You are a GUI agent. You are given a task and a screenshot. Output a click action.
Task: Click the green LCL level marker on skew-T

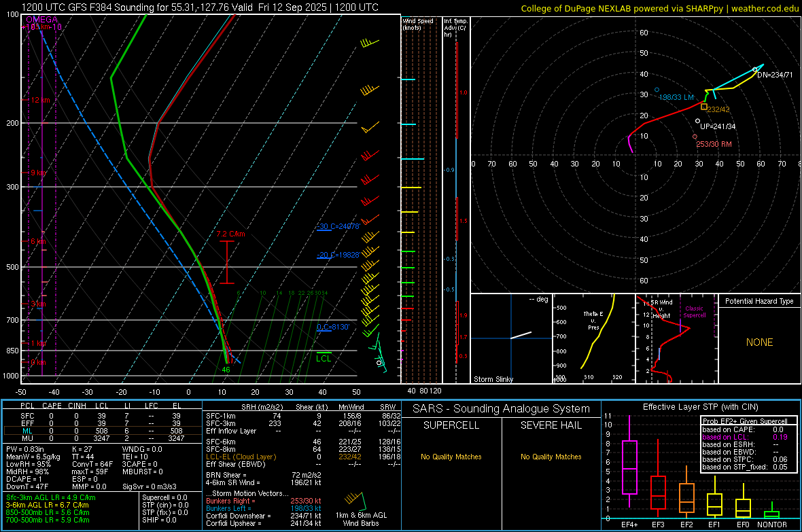pyautogui.click(x=324, y=353)
